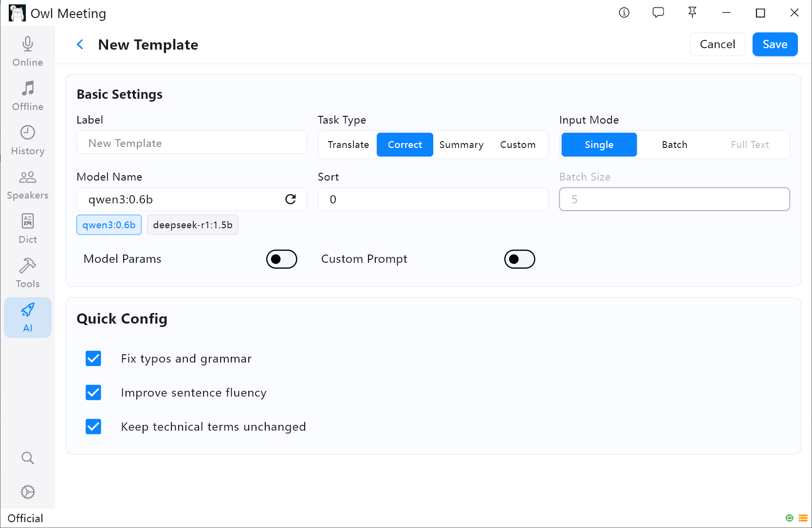Image resolution: width=812 pixels, height=528 pixels.
Task: Open settings gear in sidebar
Action: [28, 492]
